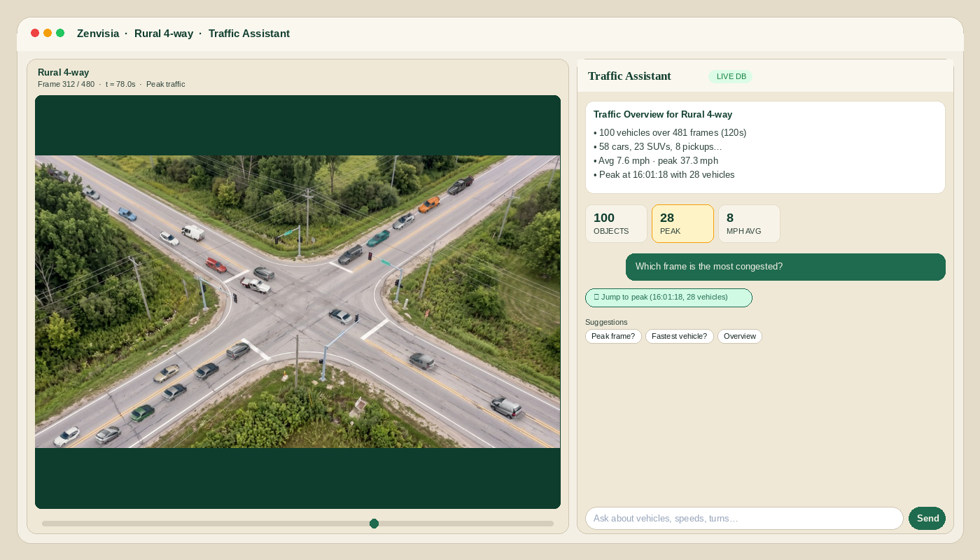Choose the Overview suggestion chip
The width and height of the screenshot is (980, 560).
(740, 337)
